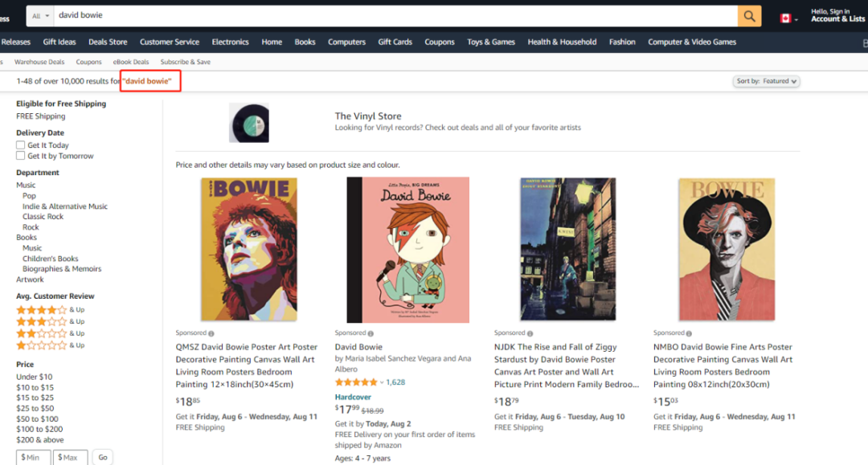Viewport: 868px width, 465px height.
Task: Open Computers in navigation bar
Action: coord(346,42)
